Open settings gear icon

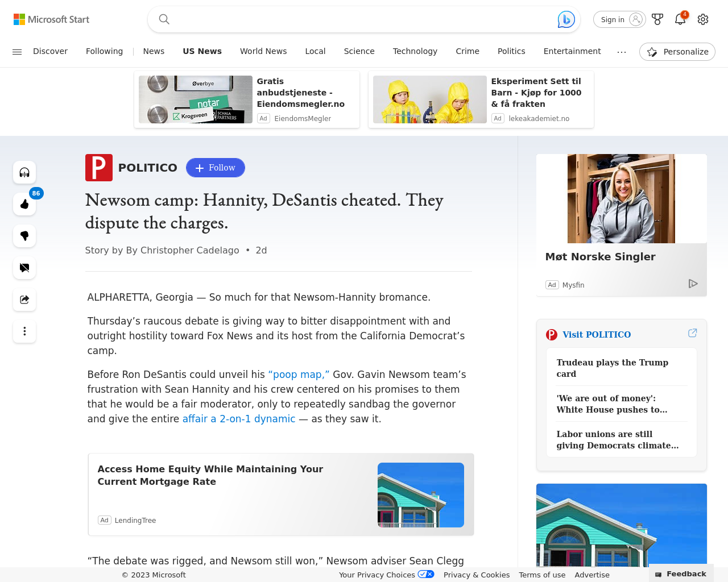coord(703,19)
